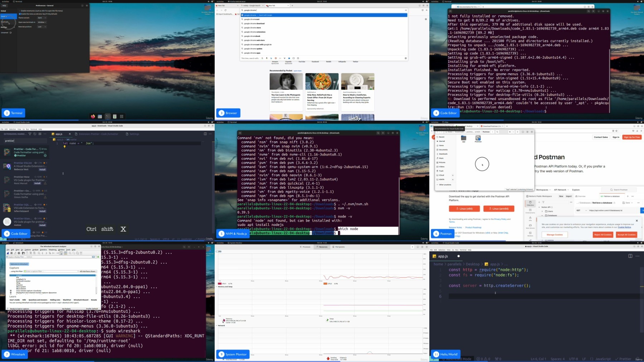644x362 pixels.
Task: Open Wireshark's Capture menu
Action: click(x=28, y=250)
